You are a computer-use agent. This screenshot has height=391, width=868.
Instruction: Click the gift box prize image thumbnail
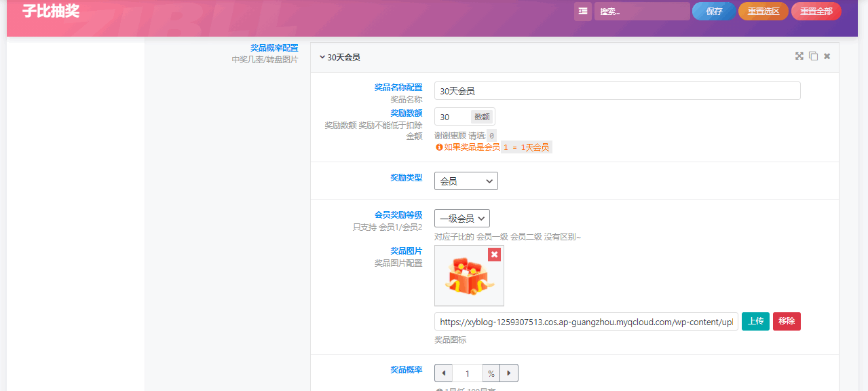coord(468,277)
